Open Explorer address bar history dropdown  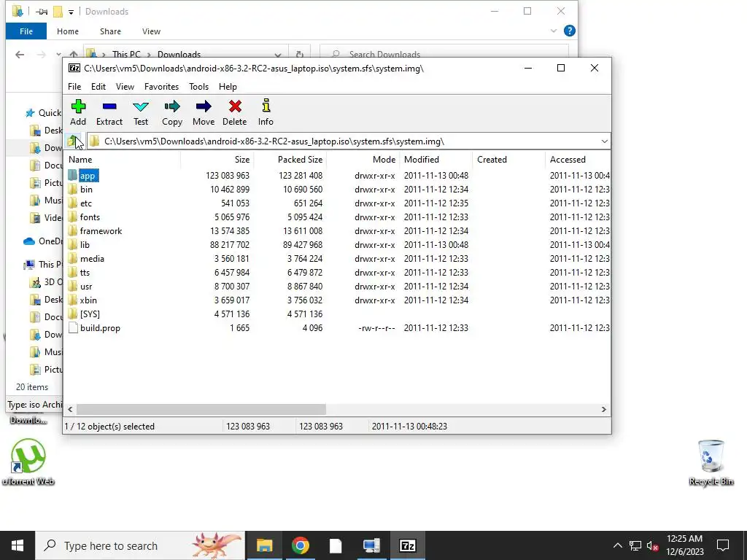(x=278, y=54)
